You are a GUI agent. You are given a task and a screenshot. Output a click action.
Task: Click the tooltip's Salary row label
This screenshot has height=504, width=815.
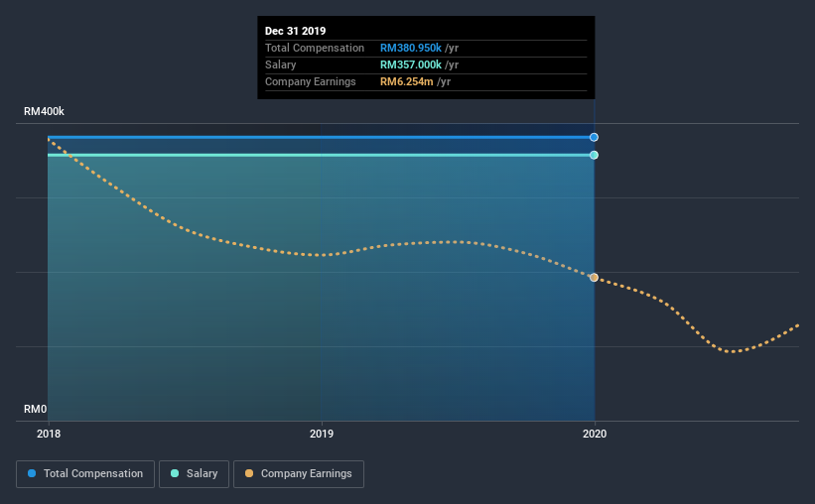click(x=280, y=64)
